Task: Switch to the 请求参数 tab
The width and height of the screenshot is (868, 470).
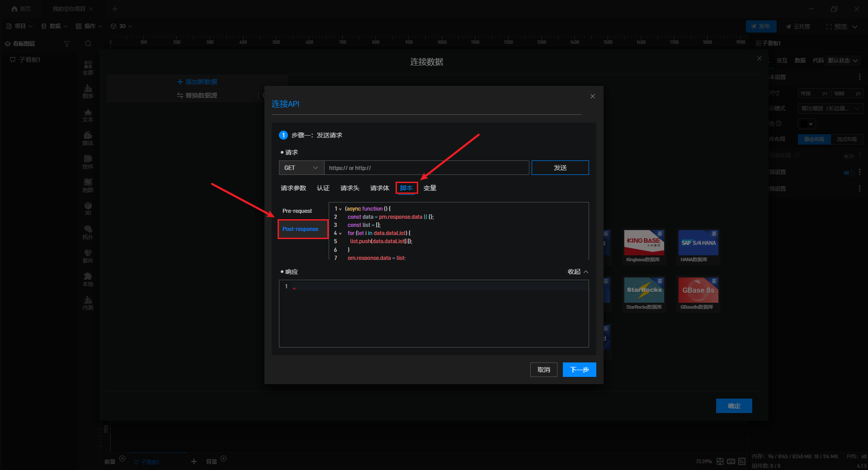Action: [293, 188]
